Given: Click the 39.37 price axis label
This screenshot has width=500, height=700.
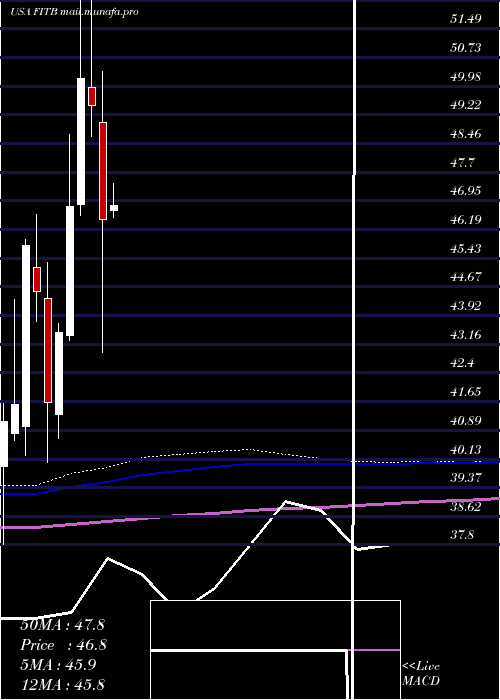Looking at the screenshot, I should pos(466,478).
